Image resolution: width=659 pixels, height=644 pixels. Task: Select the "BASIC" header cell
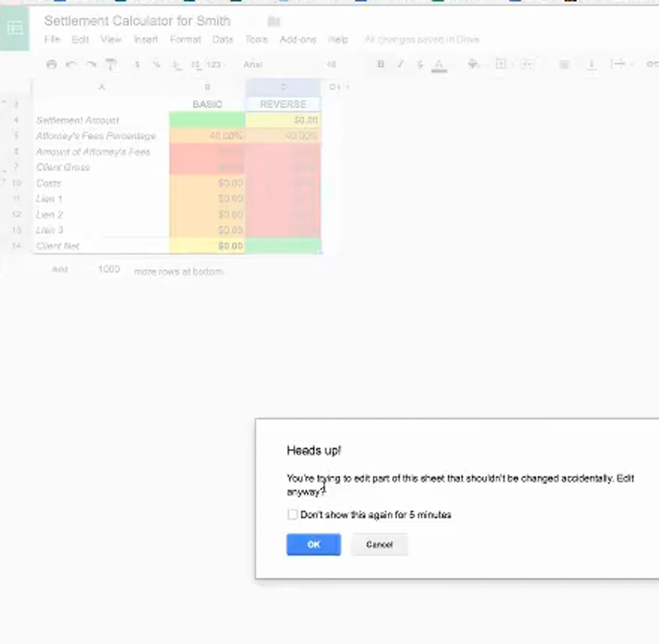tap(207, 104)
